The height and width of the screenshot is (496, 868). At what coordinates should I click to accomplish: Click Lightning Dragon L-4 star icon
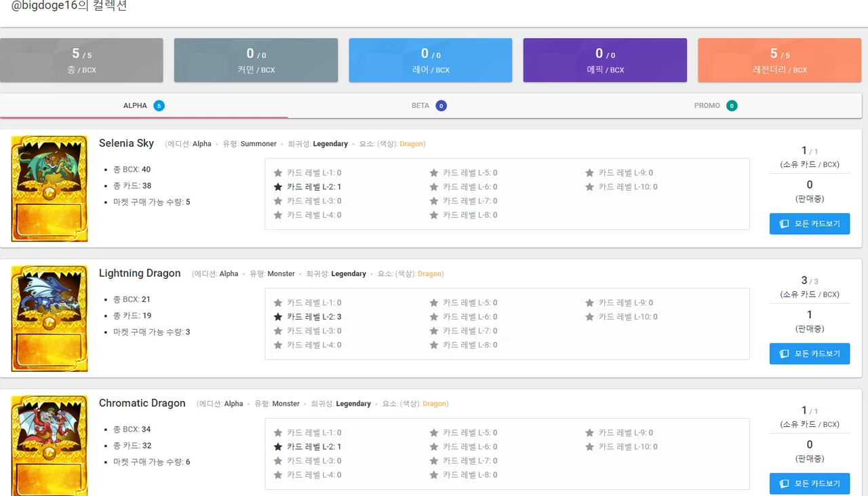pyautogui.click(x=278, y=345)
